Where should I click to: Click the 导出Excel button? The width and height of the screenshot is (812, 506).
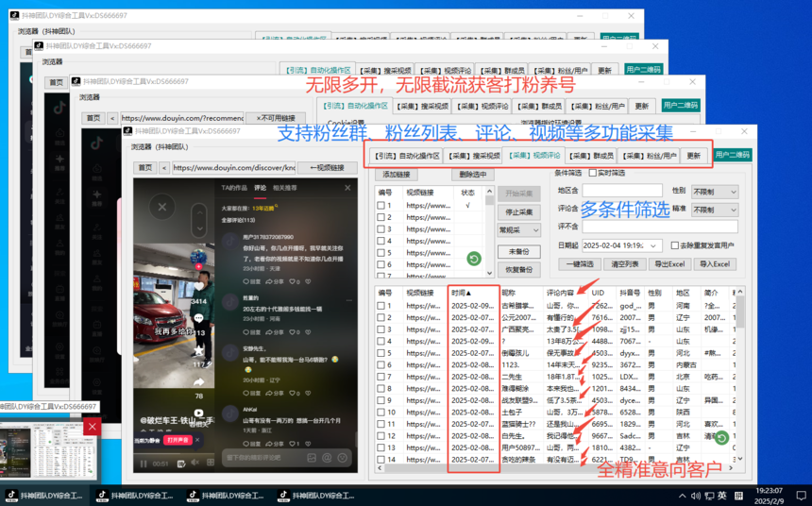669,264
